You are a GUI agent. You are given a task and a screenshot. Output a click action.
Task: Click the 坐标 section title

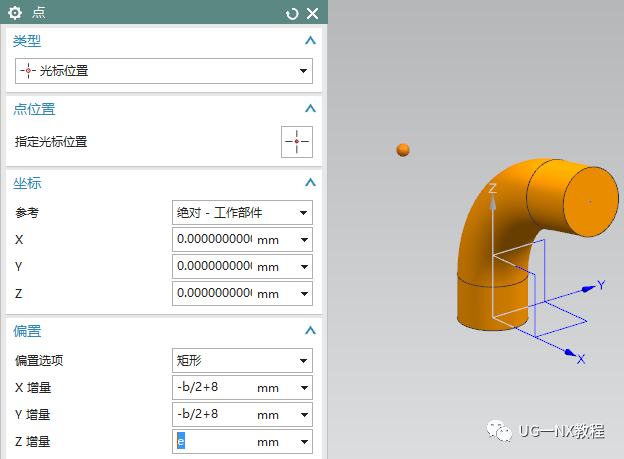27,183
